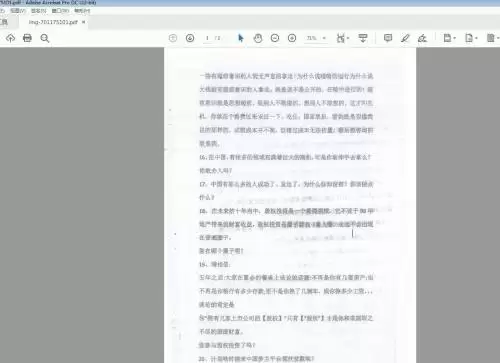The width and height of the screenshot is (500, 363).
Task: Click the upload to cloud icon
Action: point(10,38)
